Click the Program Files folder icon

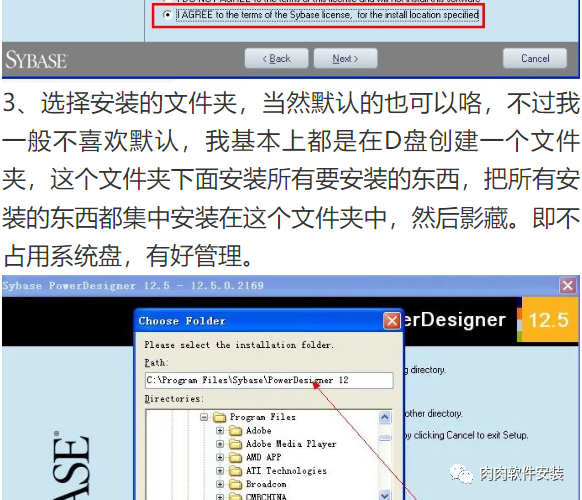(x=220, y=418)
